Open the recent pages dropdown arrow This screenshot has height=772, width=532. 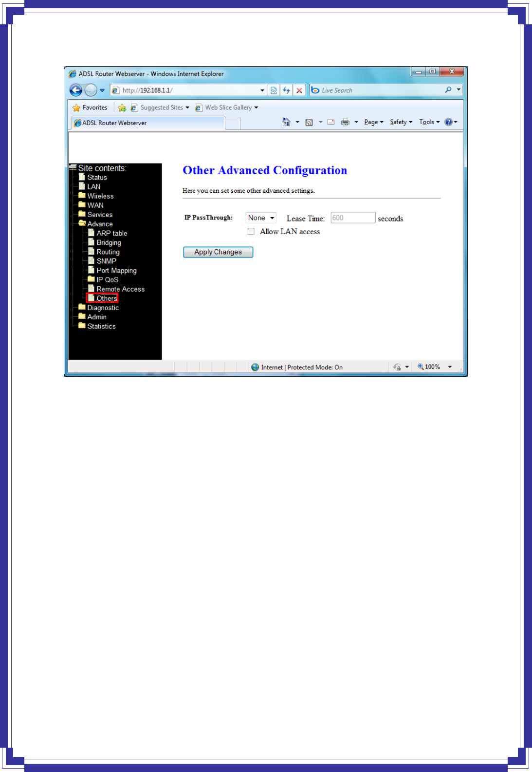point(102,90)
